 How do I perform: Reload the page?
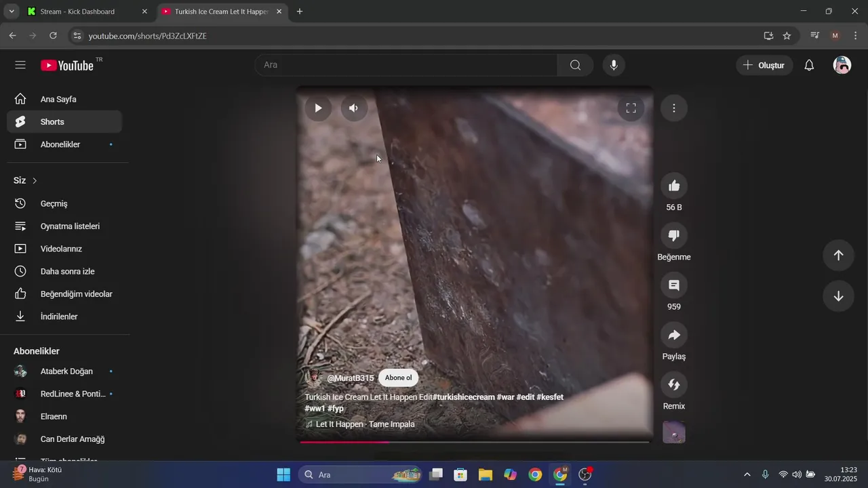[54, 35]
